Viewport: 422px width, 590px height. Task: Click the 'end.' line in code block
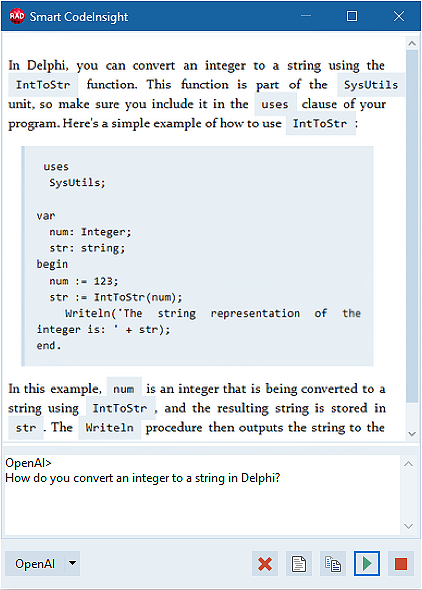tap(49, 345)
